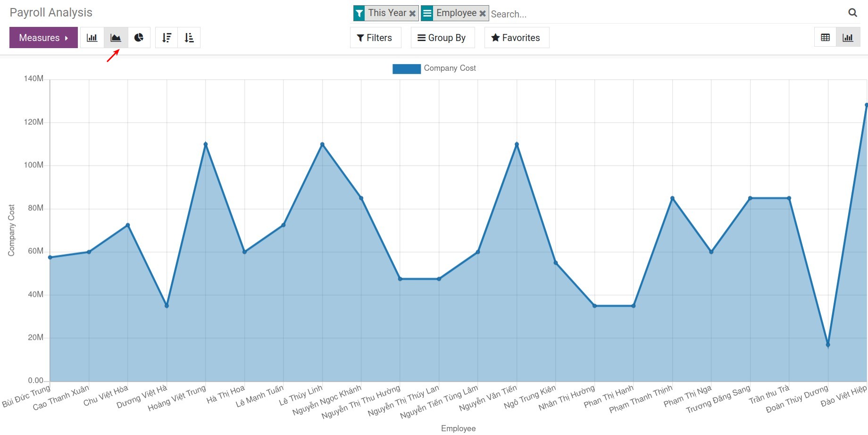This screenshot has width=868, height=435.
Task: Click the Payroll Analysis title
Action: click(x=50, y=12)
